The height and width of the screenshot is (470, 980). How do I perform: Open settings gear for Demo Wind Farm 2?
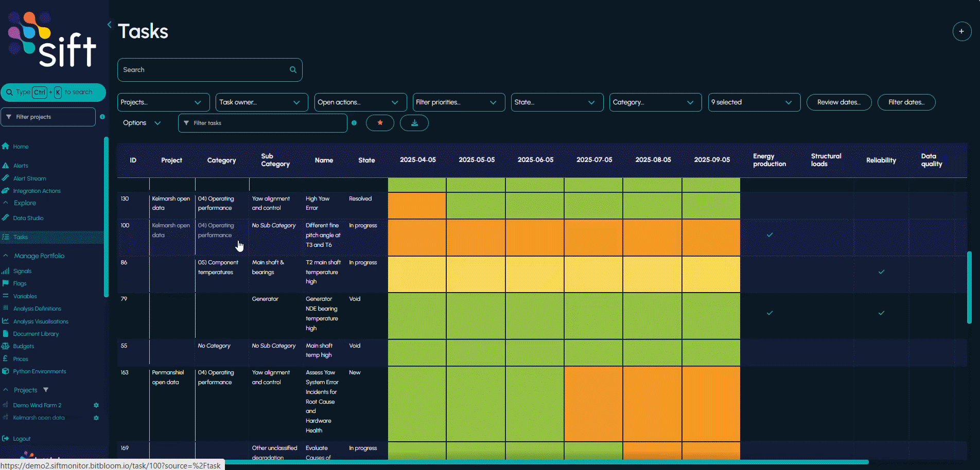pos(96,405)
